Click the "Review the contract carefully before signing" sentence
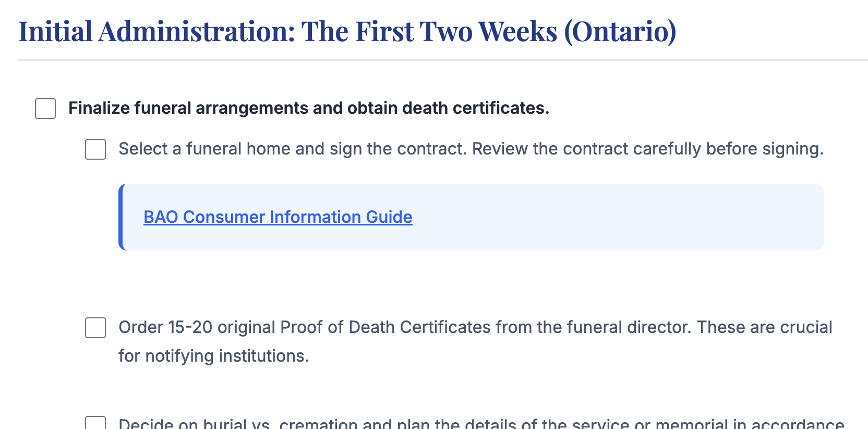Image resolution: width=868 pixels, height=429 pixels. tap(647, 149)
